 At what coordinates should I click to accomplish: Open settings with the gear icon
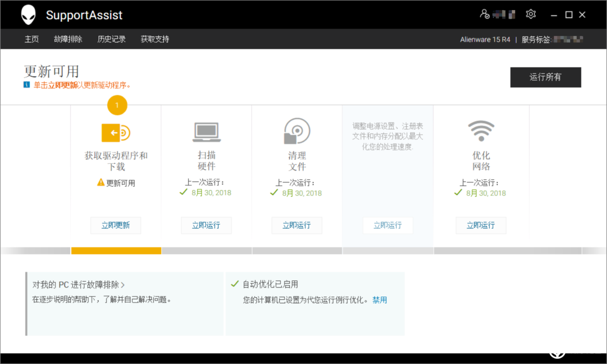(531, 14)
